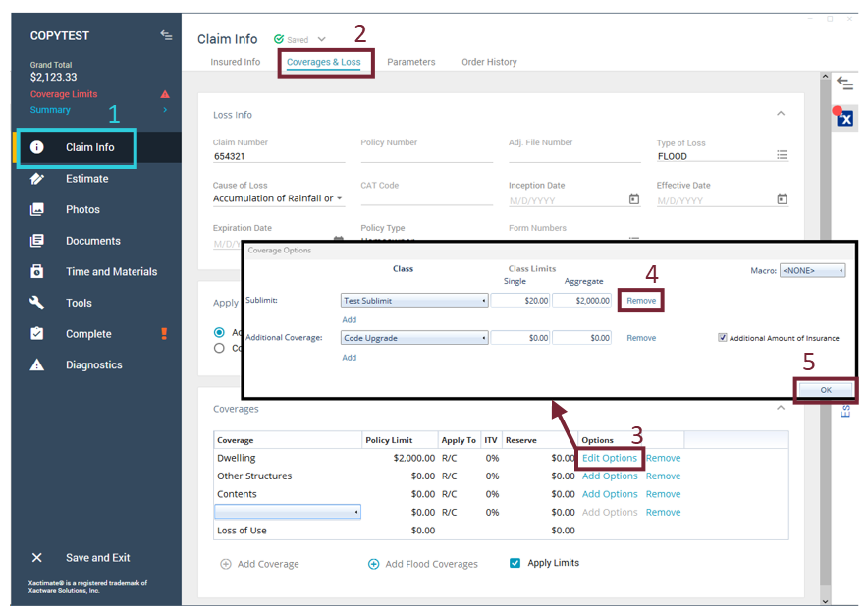Click the Coverage Limits link
The height and width of the screenshot is (616, 868).
[x=64, y=94]
